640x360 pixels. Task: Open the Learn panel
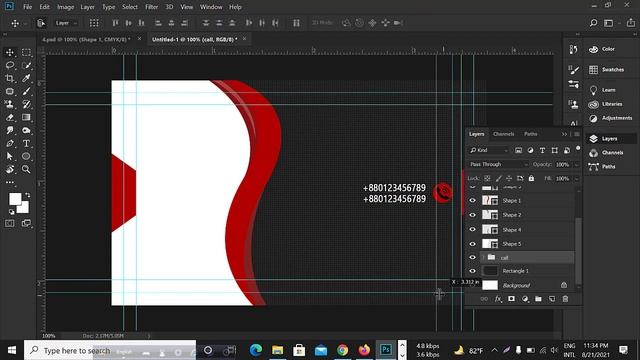pyautogui.click(x=602, y=90)
